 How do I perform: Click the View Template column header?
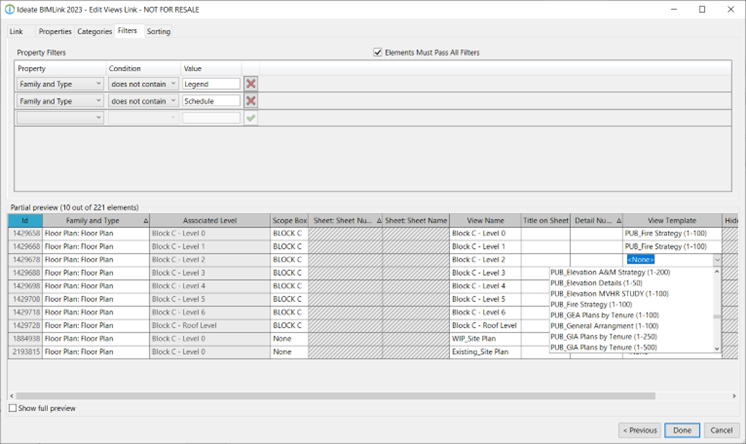672,220
